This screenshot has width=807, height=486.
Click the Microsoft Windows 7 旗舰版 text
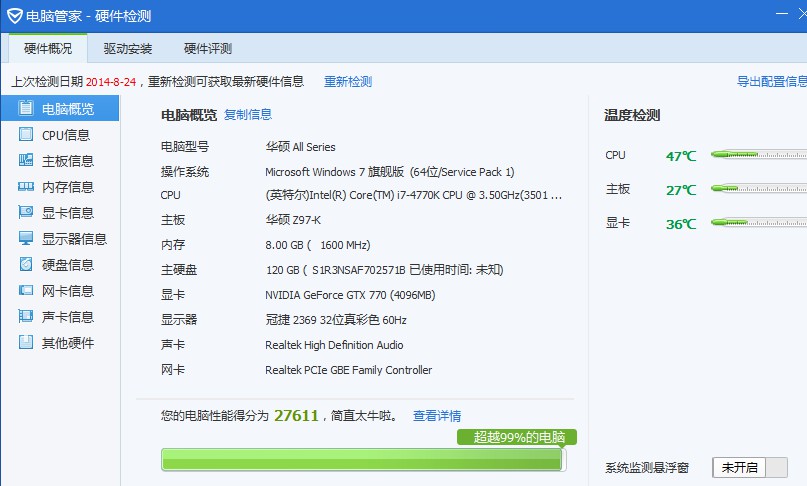(390, 172)
